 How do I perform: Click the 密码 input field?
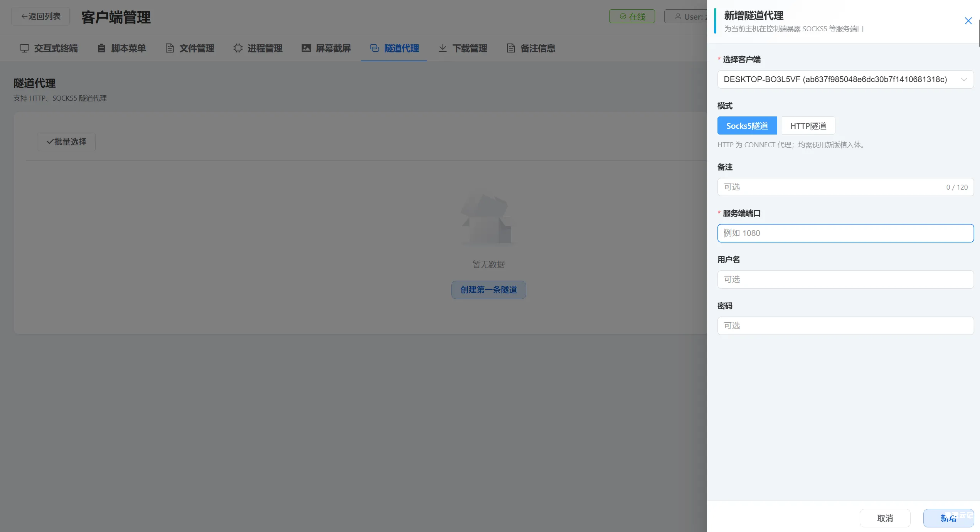click(x=845, y=326)
